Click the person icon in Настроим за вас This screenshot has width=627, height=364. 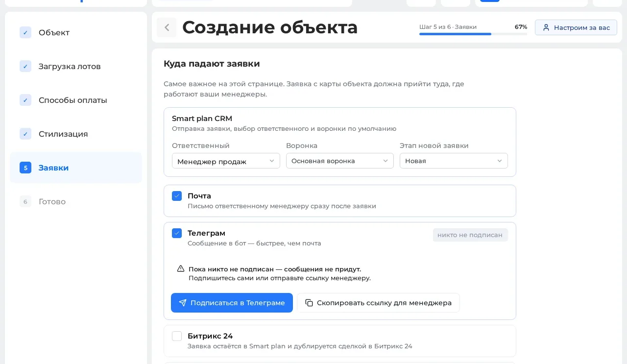pyautogui.click(x=546, y=27)
